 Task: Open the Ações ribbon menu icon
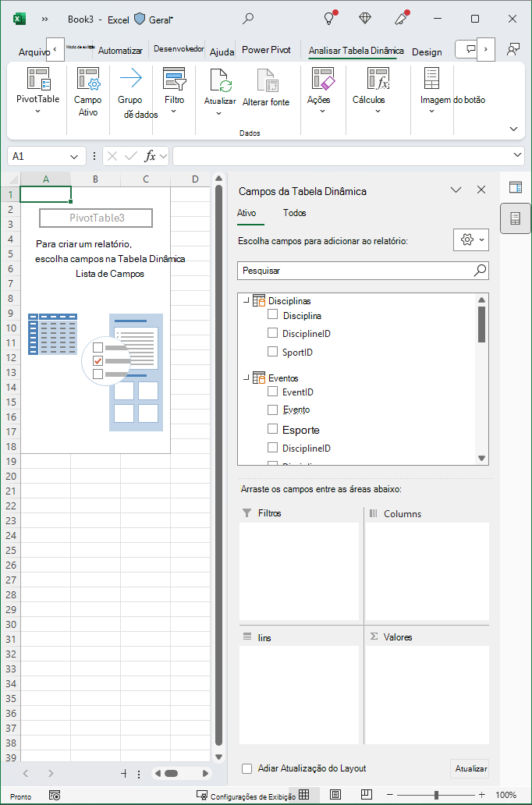click(322, 79)
